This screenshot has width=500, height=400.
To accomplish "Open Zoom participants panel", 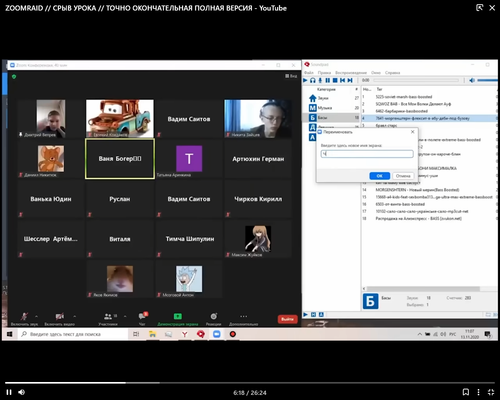I will 108,318.
